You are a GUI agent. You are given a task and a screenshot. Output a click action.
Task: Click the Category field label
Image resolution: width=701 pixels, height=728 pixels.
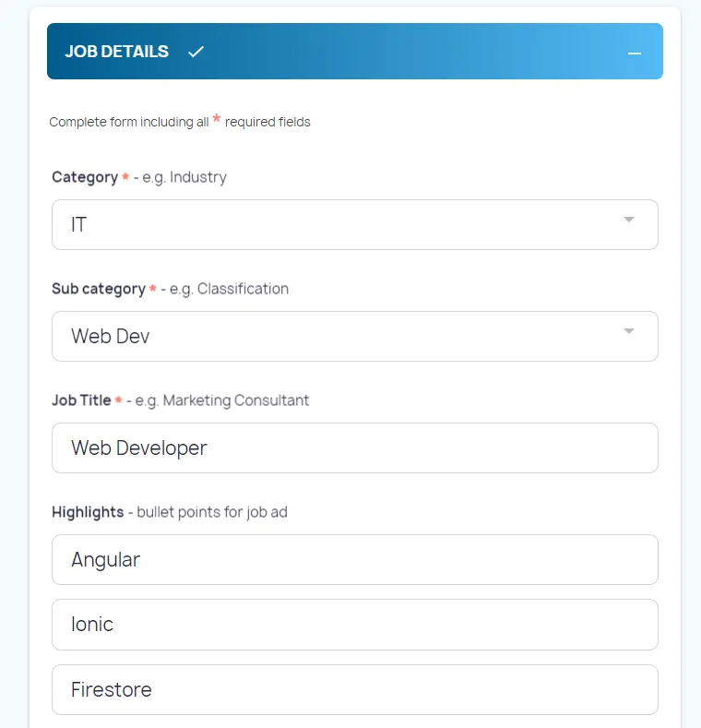(84, 177)
